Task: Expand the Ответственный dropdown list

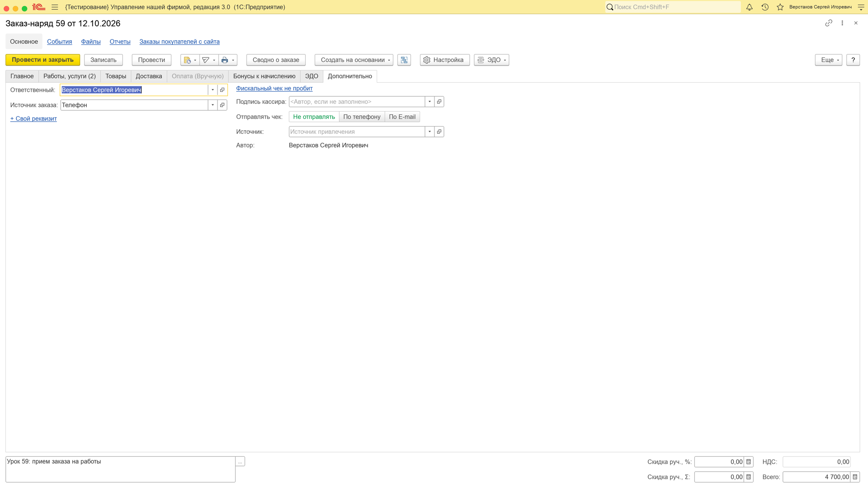Action: (212, 90)
